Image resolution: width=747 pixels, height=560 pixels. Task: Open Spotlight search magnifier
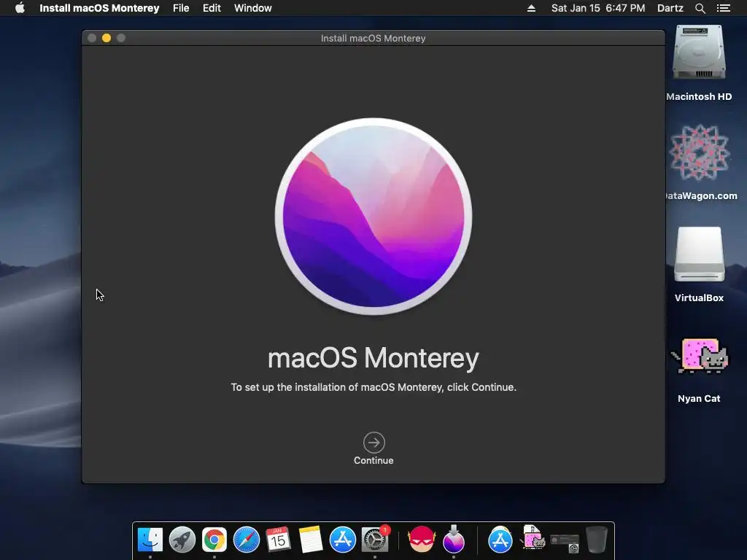point(700,8)
